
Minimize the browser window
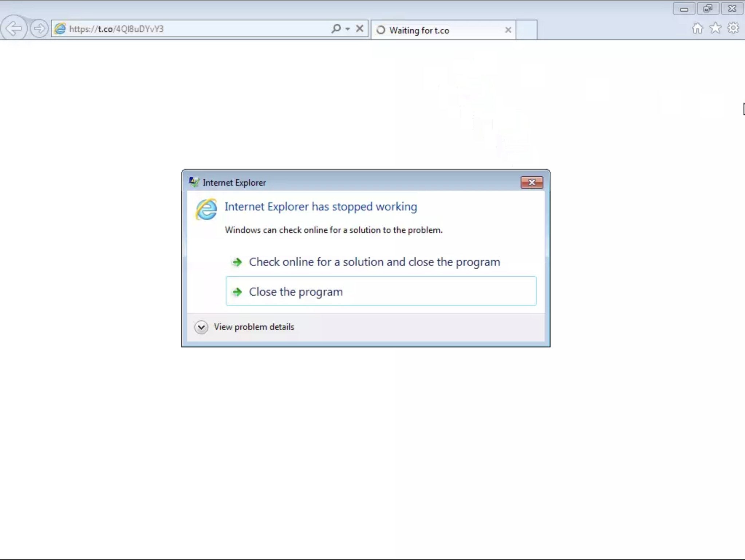click(x=684, y=9)
